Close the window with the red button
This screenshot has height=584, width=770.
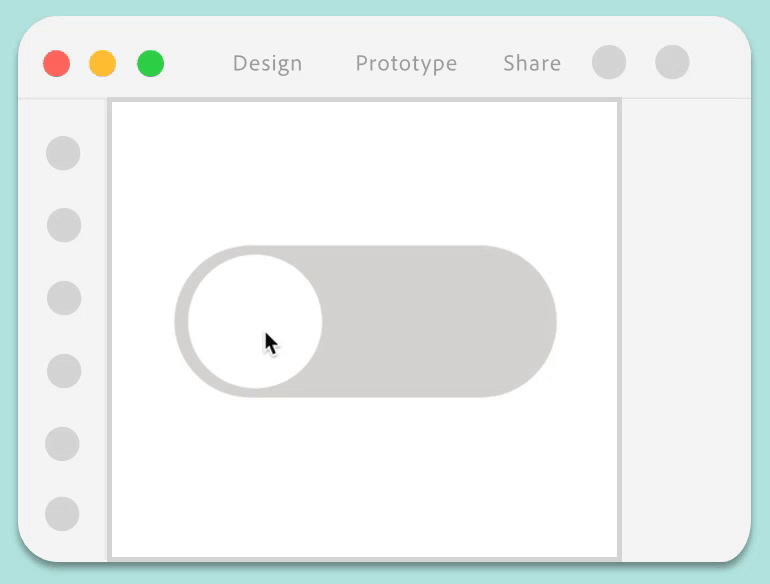57,64
